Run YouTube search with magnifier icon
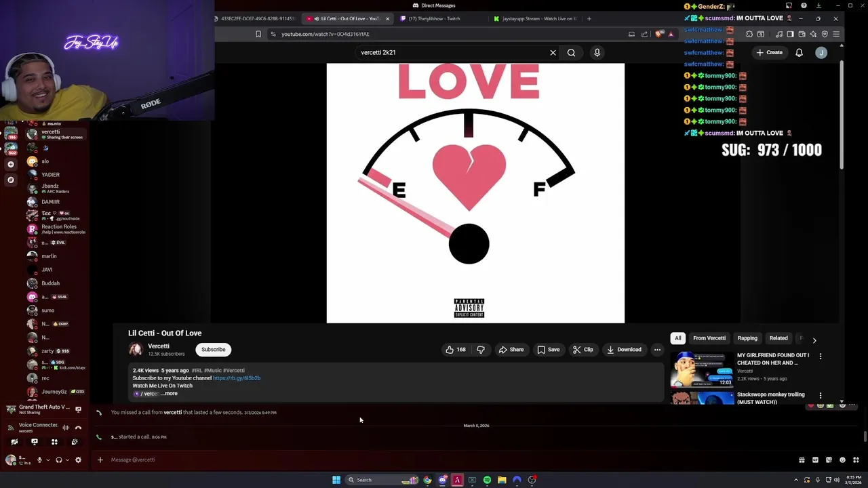 point(571,52)
